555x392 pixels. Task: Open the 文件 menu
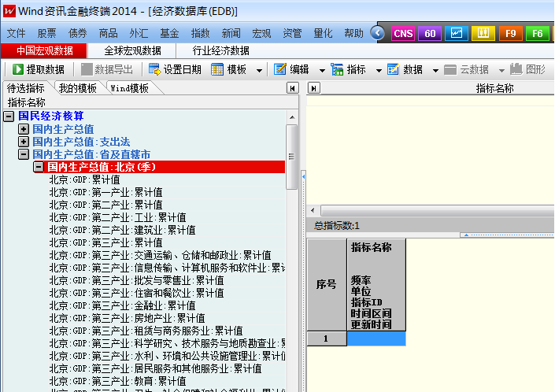16,34
